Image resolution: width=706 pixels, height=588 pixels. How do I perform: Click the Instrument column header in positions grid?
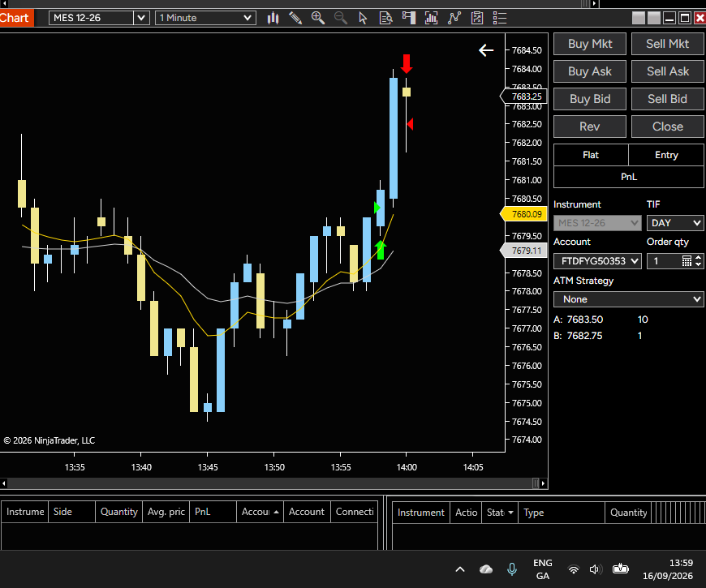pos(25,512)
